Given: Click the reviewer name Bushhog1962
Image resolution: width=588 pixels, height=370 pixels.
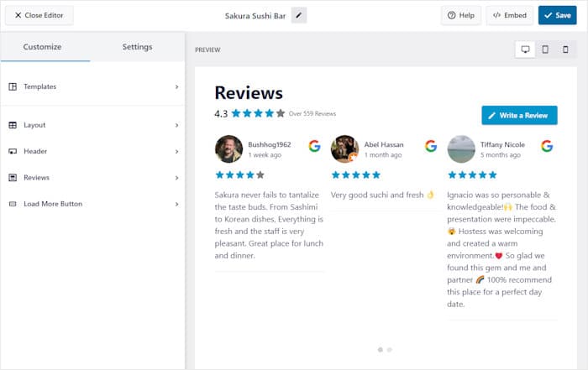Looking at the screenshot, I should click(x=270, y=144).
